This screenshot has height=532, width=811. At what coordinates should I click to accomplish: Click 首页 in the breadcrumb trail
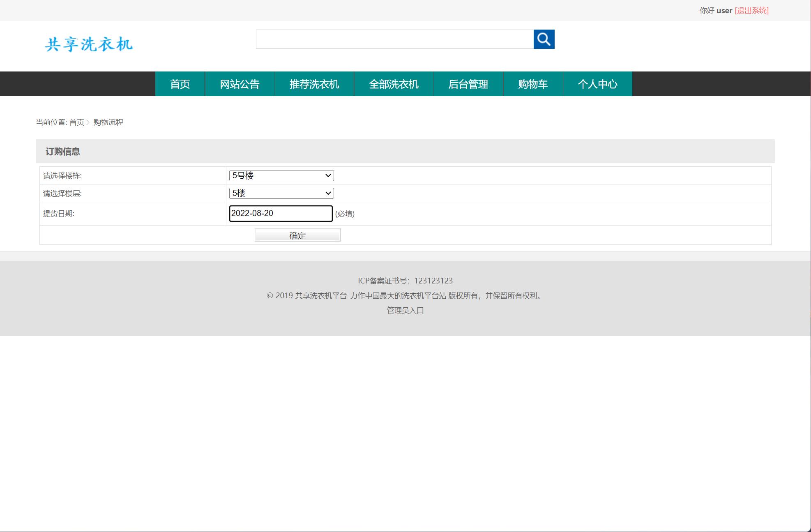pyautogui.click(x=76, y=122)
